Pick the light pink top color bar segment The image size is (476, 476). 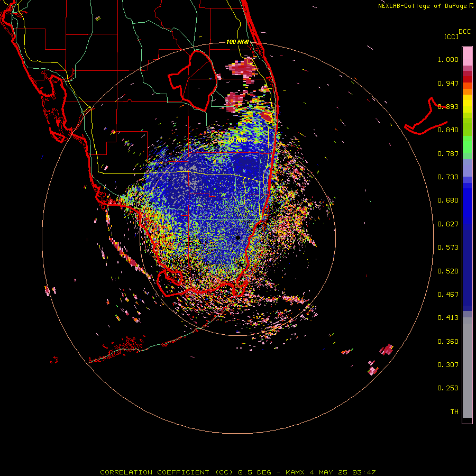(x=467, y=57)
